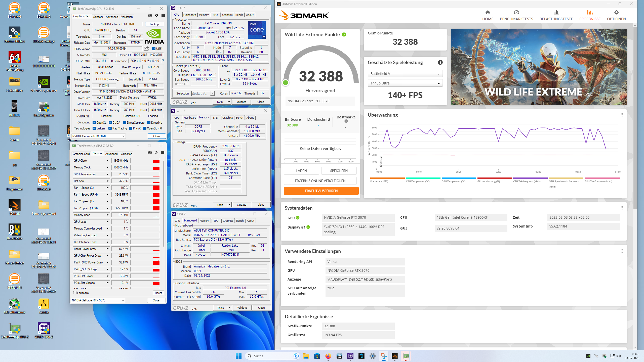
Task: Click Reset button in GPU-Z Sensors
Action: click(158, 293)
